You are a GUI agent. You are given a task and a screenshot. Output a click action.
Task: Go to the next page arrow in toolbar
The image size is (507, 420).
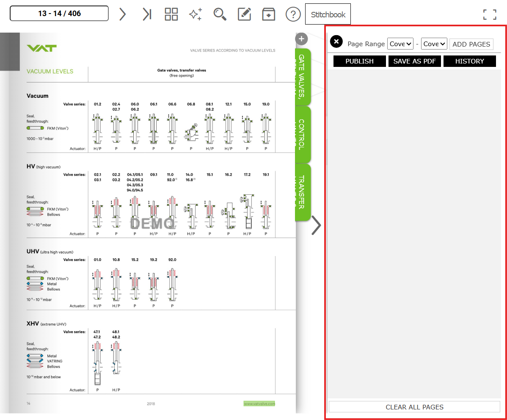point(122,14)
